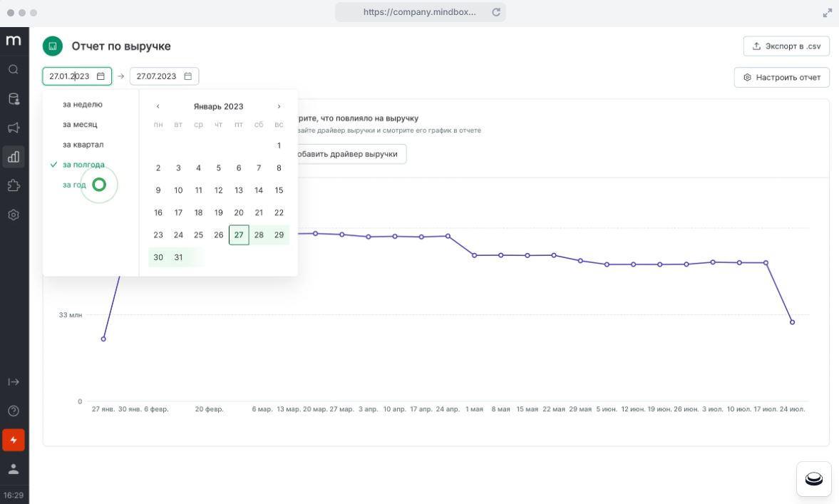The image size is (839, 504).
Task: Click the "Экспорт в .csv" button
Action: coord(786,46)
